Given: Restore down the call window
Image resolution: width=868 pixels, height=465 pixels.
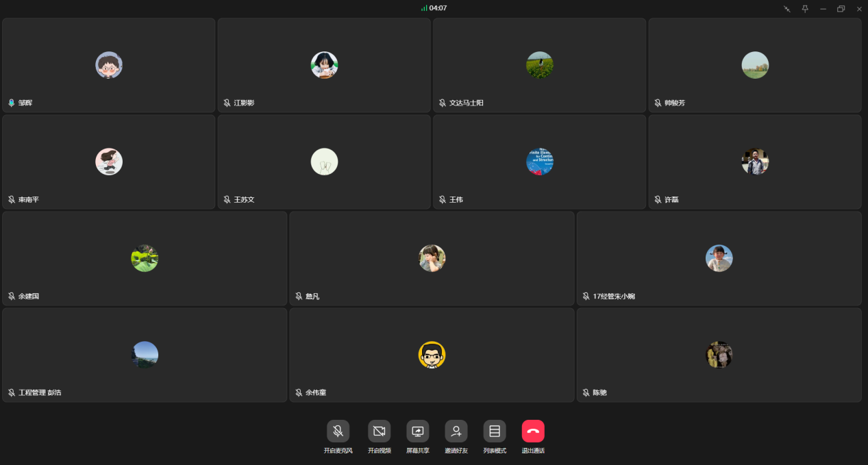Looking at the screenshot, I should (841, 9).
